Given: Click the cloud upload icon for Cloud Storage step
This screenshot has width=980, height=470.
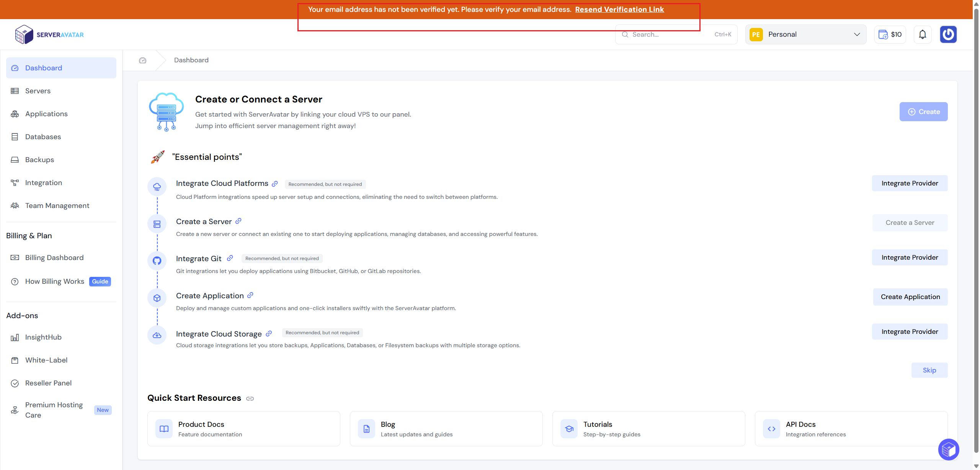Looking at the screenshot, I should pyautogui.click(x=157, y=335).
